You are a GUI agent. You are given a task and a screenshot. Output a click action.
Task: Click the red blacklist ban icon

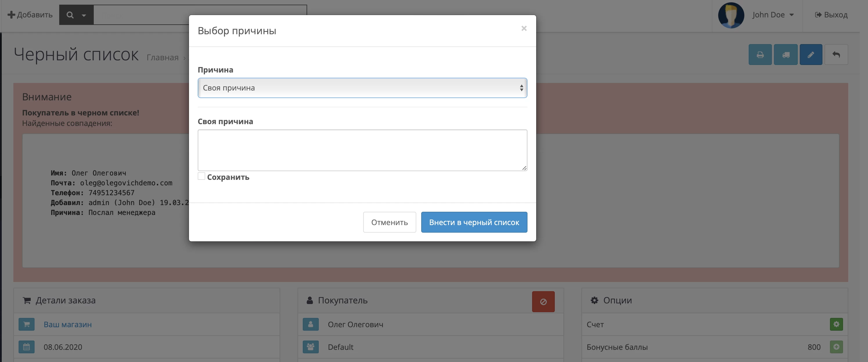(543, 302)
